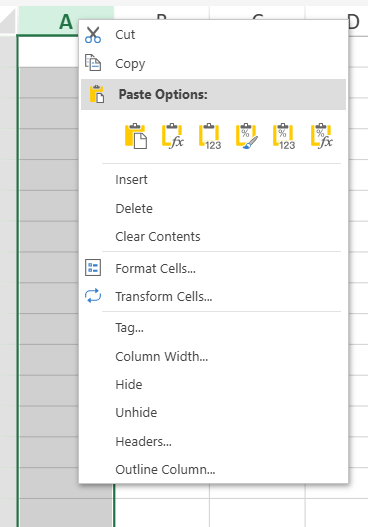The height and width of the screenshot is (527, 368).
Task: Choose the Paste Formatting paintbrush icon
Action: [x=247, y=136]
